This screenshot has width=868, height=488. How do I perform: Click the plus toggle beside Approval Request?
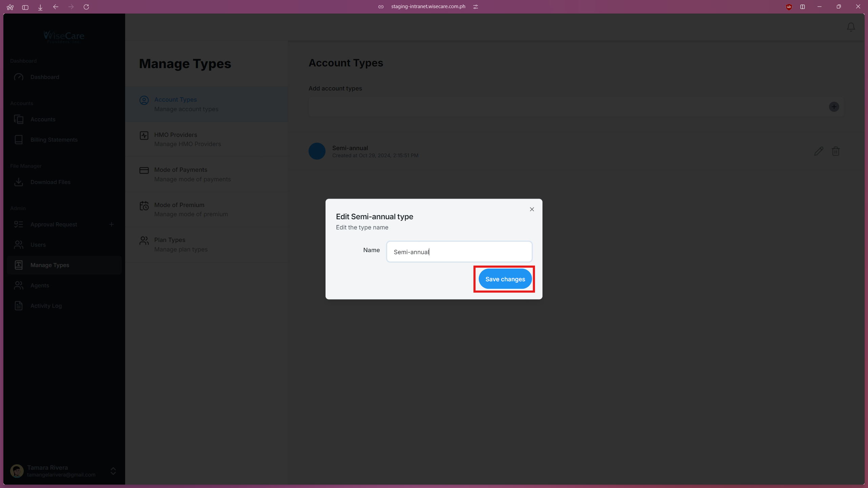112,224
